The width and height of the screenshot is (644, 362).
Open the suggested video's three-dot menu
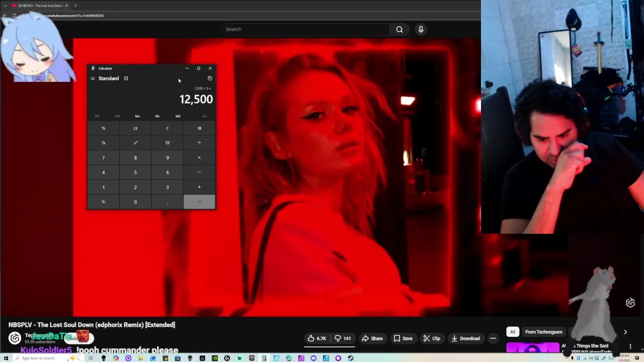point(630,346)
